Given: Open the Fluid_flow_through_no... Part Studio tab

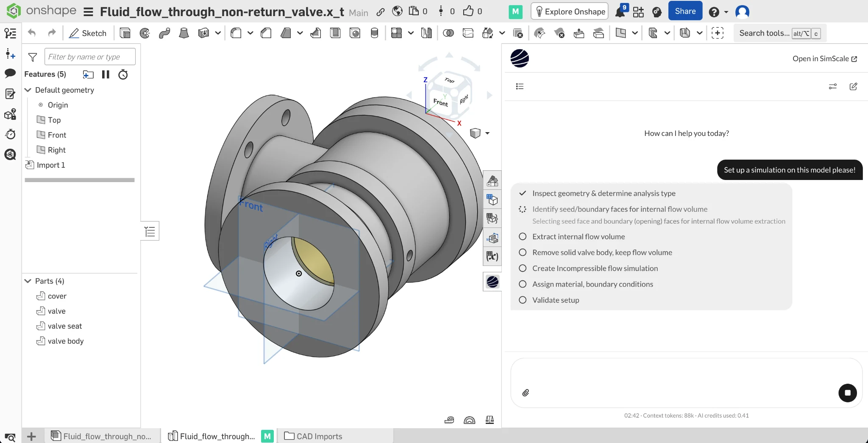Looking at the screenshot, I should point(102,436).
